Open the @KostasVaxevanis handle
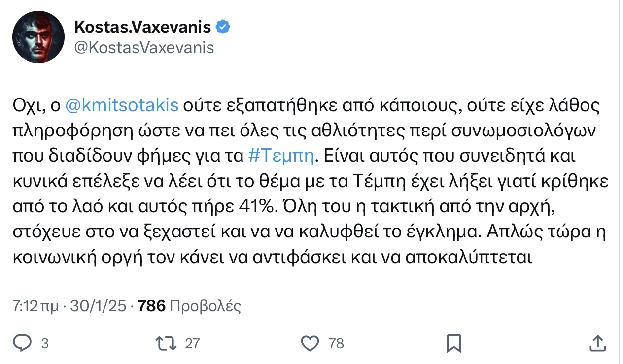This screenshot has width=623, height=364. click(x=144, y=48)
